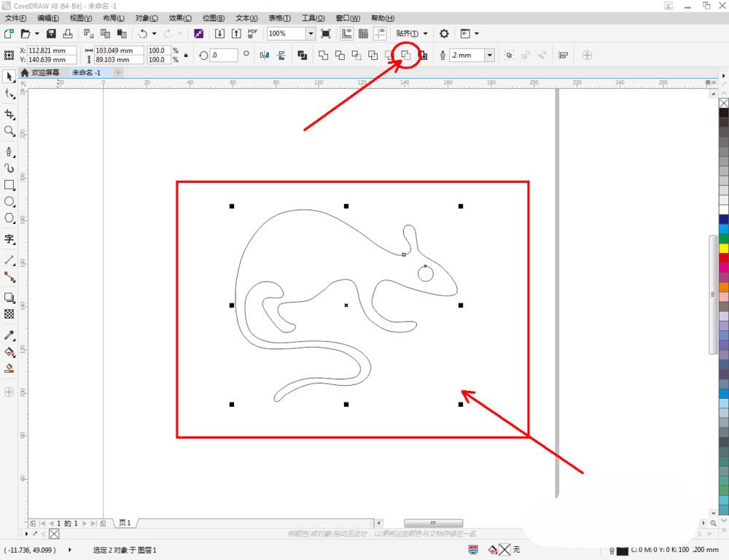Pick the yellow swatch in color palette

pyautogui.click(x=724, y=248)
